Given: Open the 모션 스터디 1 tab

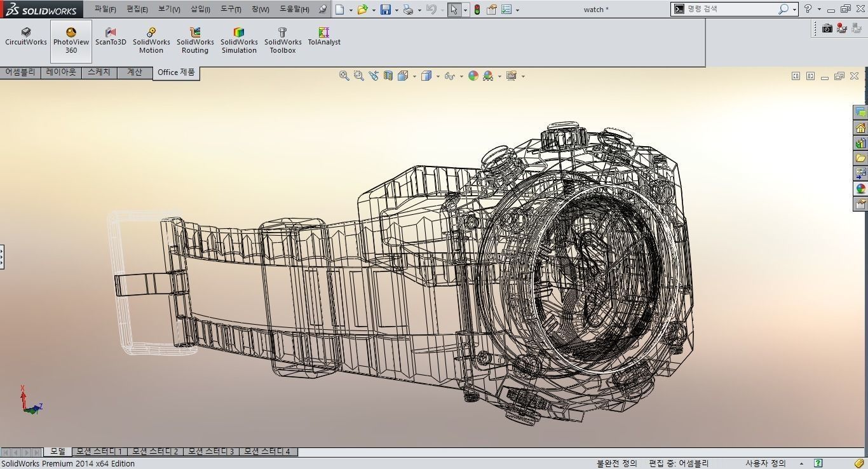Looking at the screenshot, I should pos(99,452).
